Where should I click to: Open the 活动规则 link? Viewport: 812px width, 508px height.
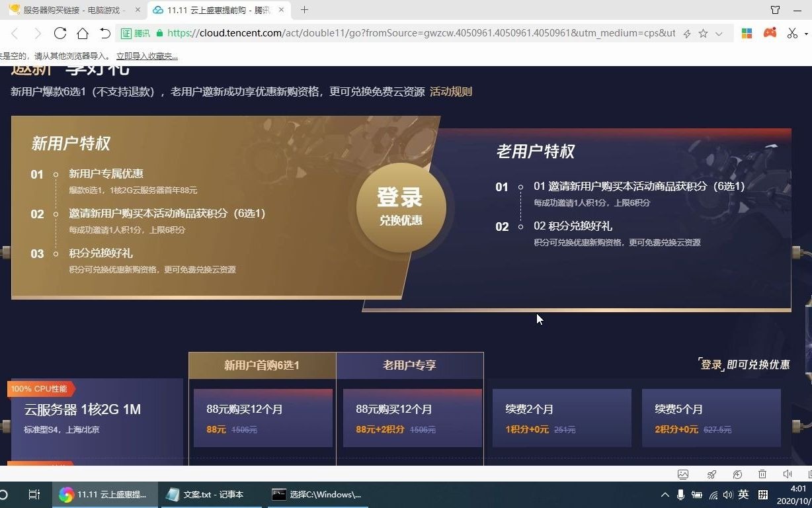(x=450, y=91)
